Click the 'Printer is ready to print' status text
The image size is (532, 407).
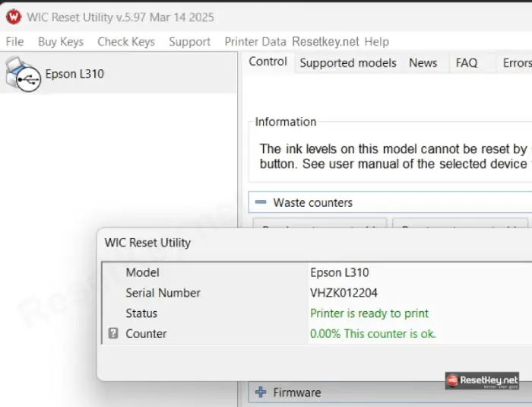(x=369, y=313)
